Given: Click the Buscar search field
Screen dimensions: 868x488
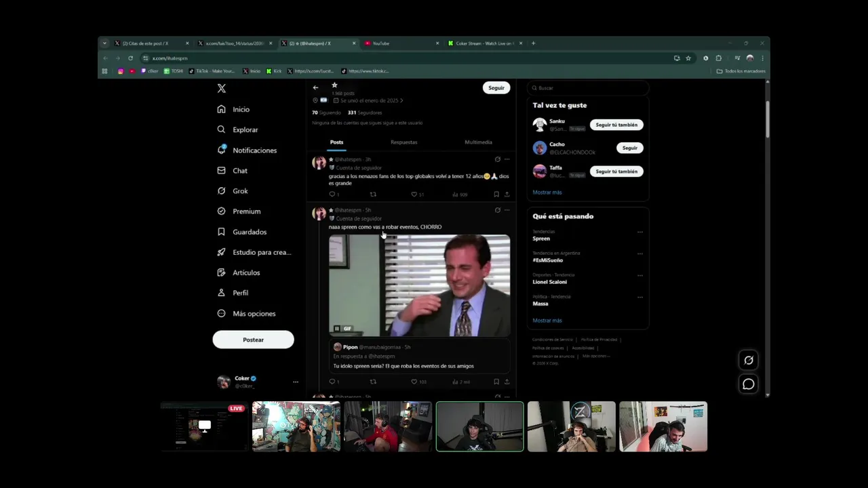Looking at the screenshot, I should [x=588, y=88].
